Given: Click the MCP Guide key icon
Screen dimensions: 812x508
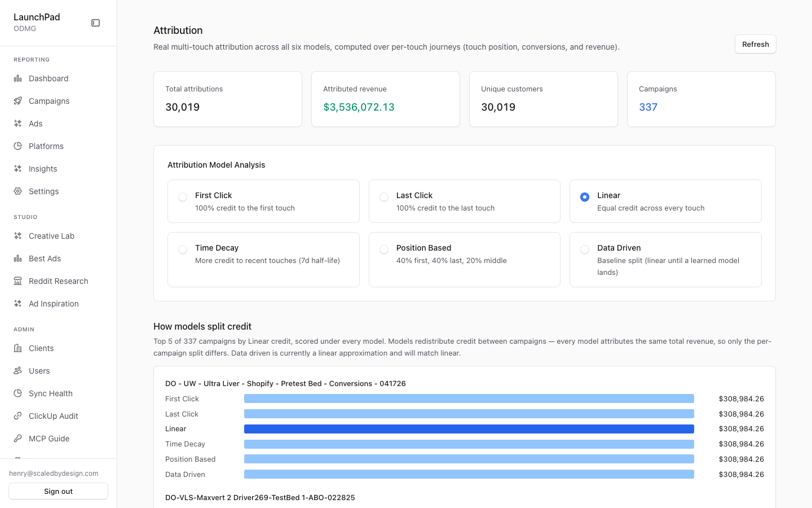Looking at the screenshot, I should [x=18, y=439].
